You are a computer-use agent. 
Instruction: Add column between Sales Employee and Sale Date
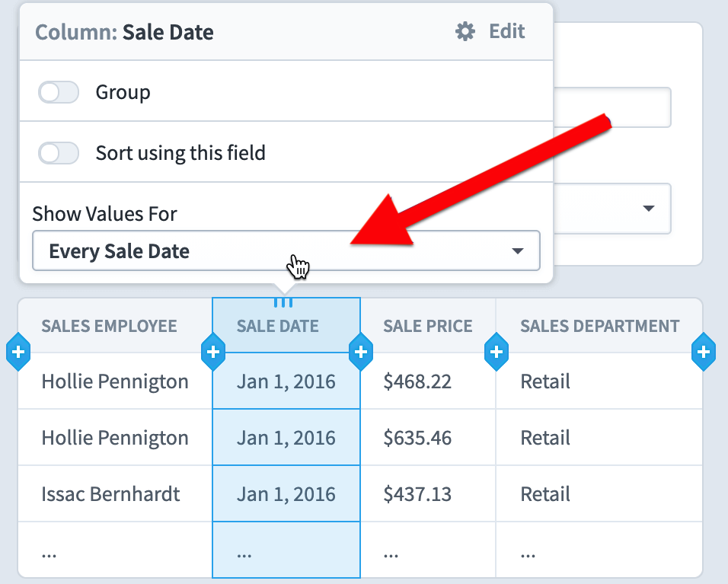click(213, 352)
